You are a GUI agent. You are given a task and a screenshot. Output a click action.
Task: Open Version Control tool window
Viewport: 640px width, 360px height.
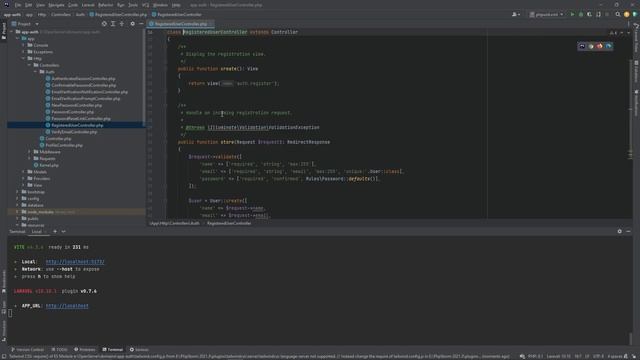coord(27,349)
